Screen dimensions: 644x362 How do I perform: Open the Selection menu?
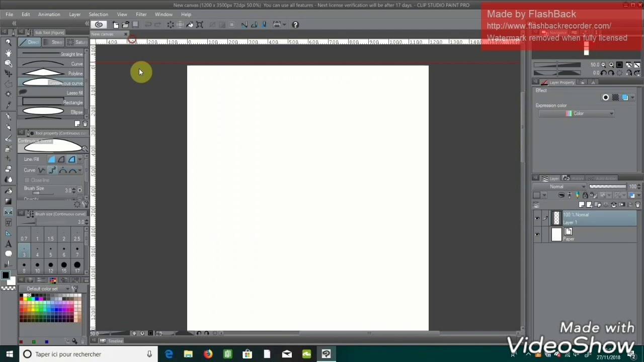98,15
